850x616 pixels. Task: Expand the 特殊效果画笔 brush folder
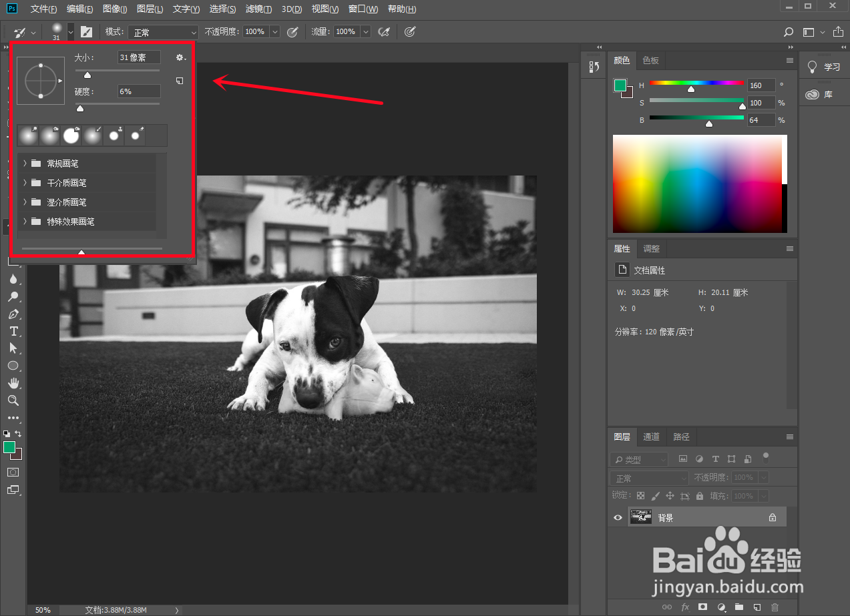(x=25, y=222)
